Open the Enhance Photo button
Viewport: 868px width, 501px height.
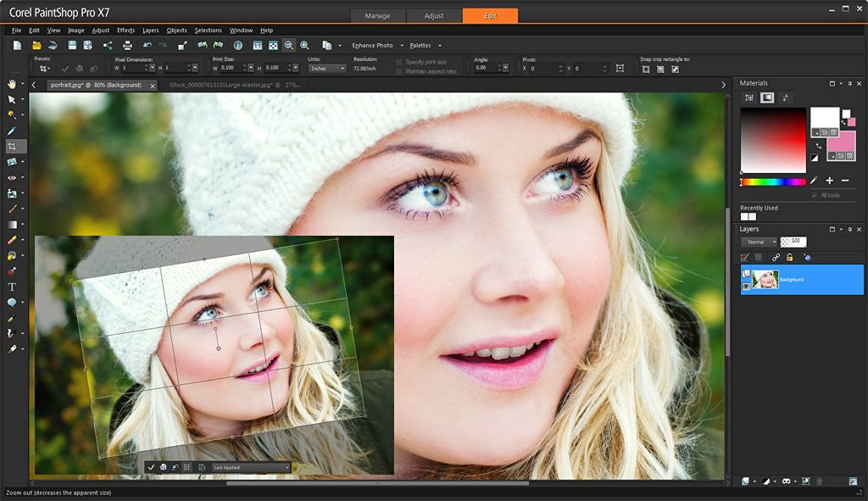(372, 45)
